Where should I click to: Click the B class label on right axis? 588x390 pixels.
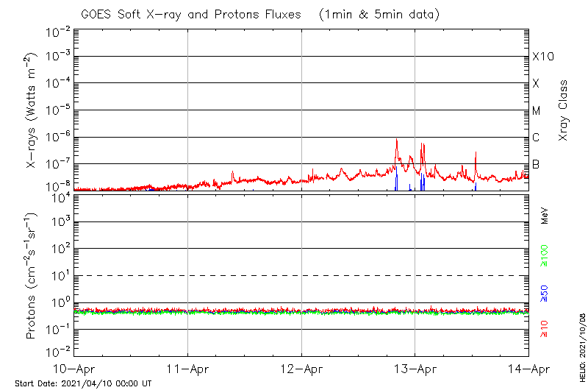[x=536, y=164]
